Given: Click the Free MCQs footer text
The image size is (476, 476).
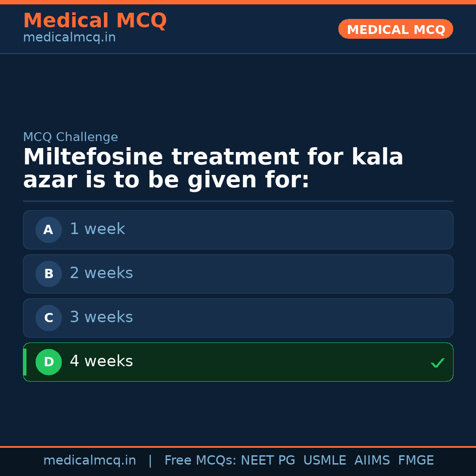Looking at the screenshot, I should point(201,461).
